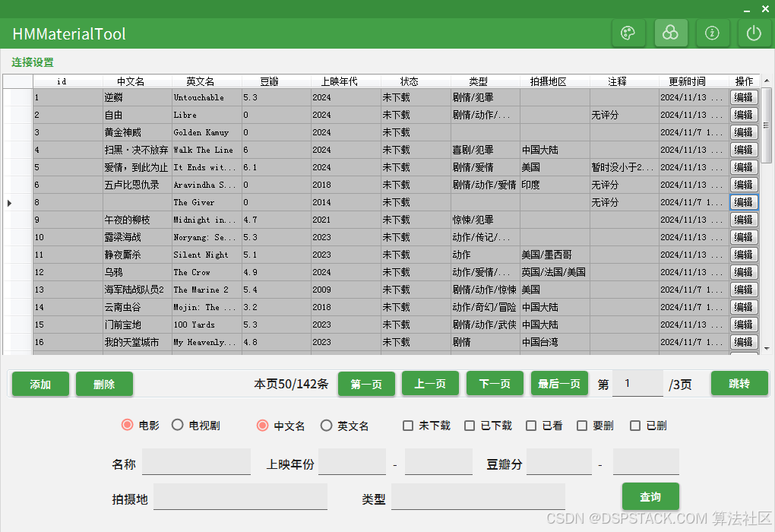Go to 第一页

(366, 384)
